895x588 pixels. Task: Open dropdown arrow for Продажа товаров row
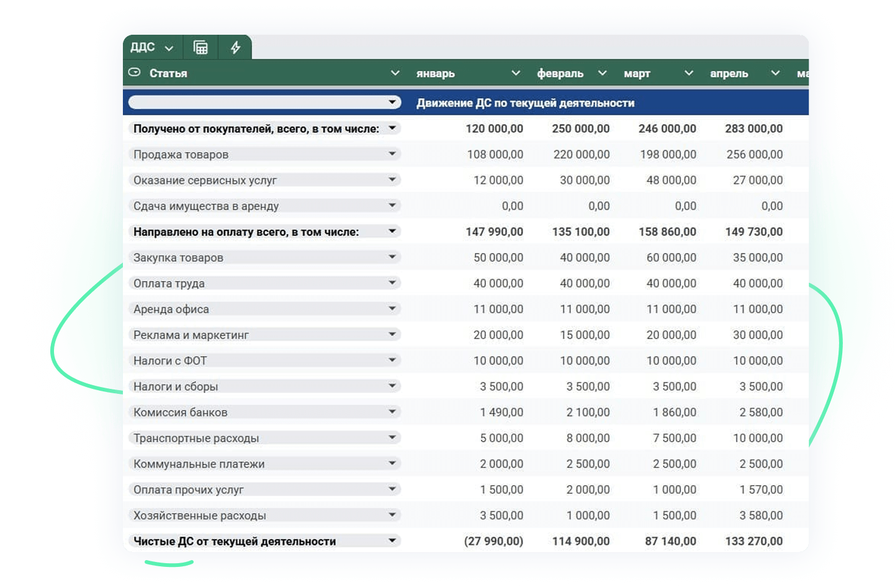pos(392,154)
